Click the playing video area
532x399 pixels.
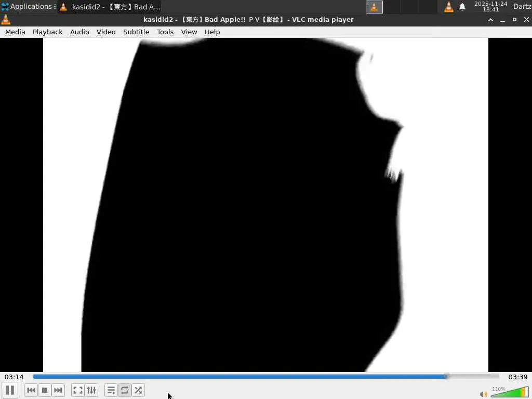tap(265, 205)
